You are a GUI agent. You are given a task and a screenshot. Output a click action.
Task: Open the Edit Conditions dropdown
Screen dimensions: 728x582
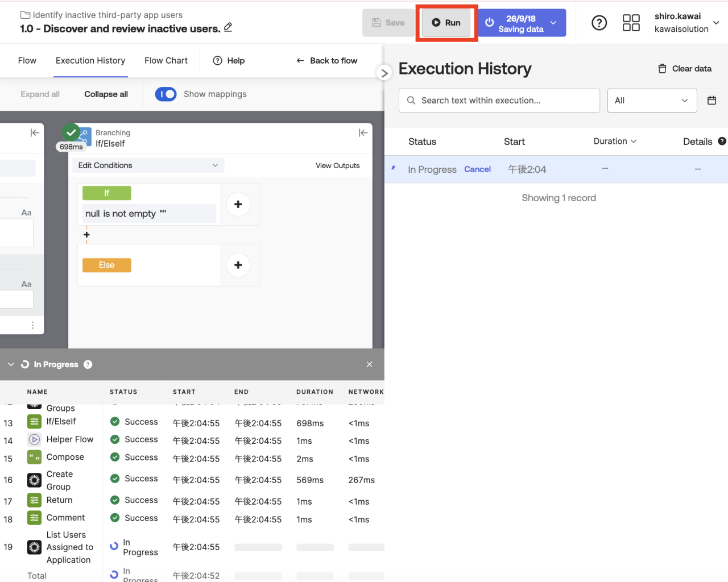click(x=148, y=165)
